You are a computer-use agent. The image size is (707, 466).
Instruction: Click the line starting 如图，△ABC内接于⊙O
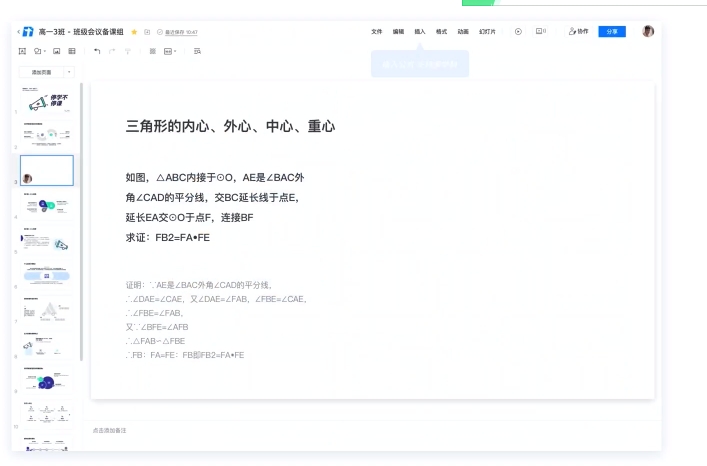(215, 178)
